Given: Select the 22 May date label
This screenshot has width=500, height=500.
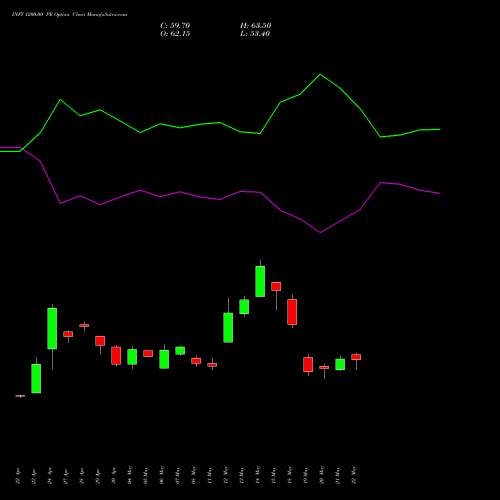Looking at the screenshot, I should point(354,475).
